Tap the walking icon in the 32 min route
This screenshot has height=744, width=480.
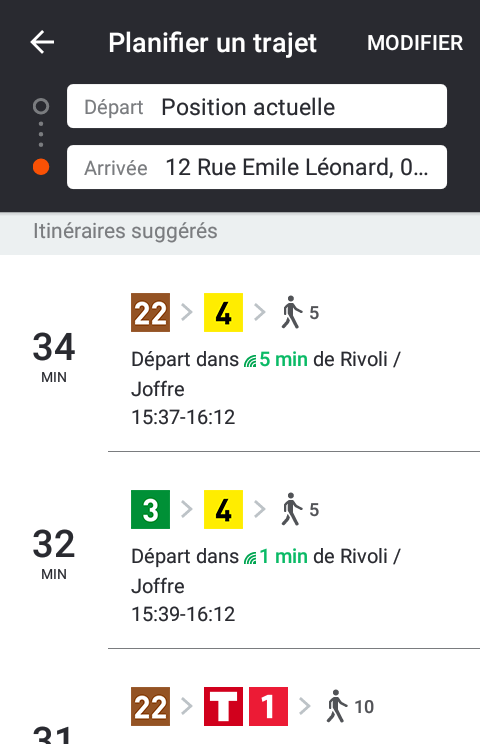(291, 509)
